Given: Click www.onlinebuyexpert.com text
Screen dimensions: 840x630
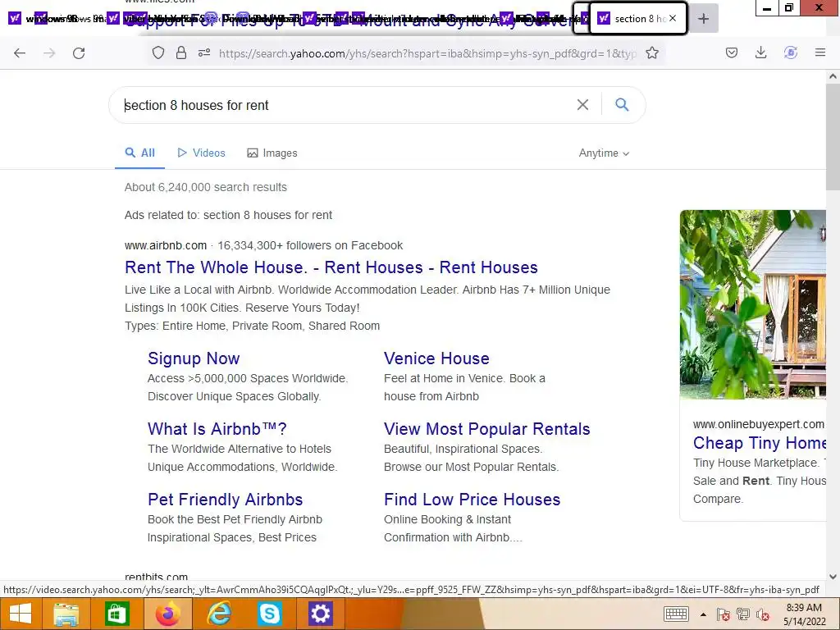Looking at the screenshot, I should (759, 424).
